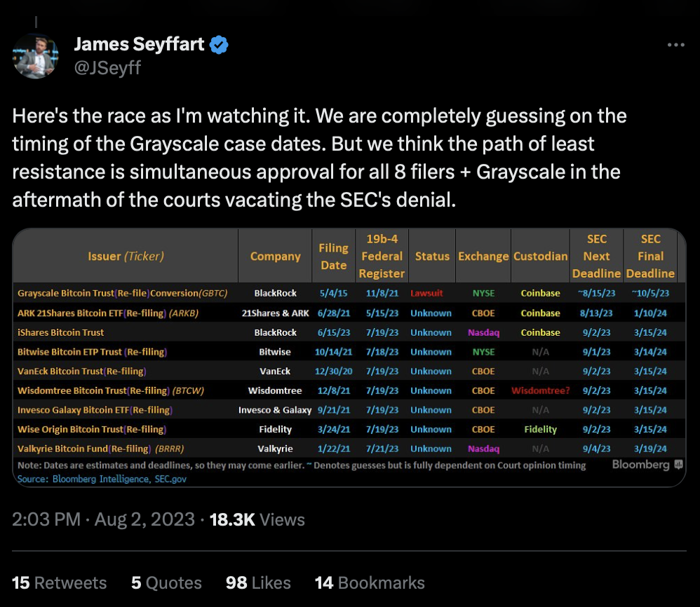
Task: Click the 'Custodian' column header
Action: (x=541, y=257)
